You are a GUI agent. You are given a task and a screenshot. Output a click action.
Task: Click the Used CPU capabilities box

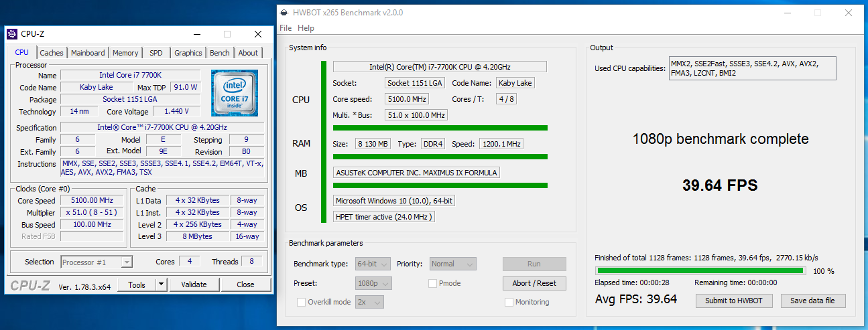[753, 68]
